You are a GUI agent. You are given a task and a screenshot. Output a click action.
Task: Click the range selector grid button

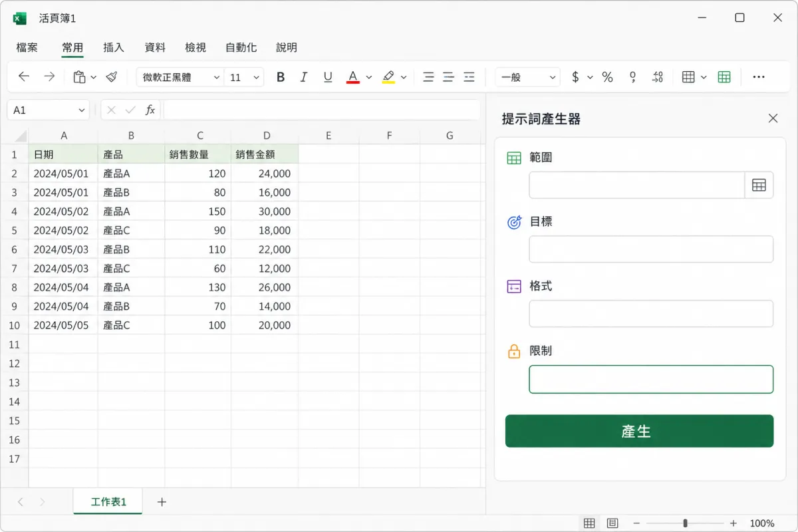click(x=759, y=186)
